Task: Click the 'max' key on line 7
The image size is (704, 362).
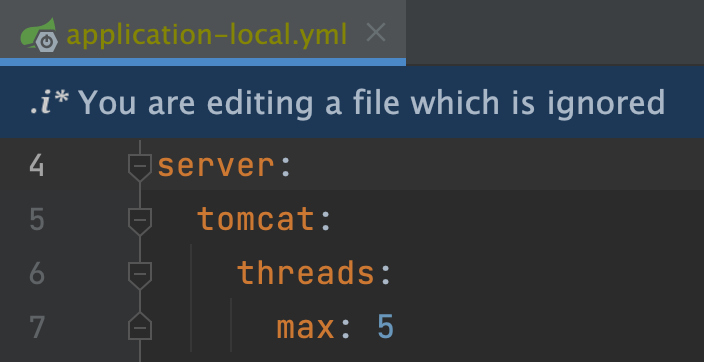Action: coord(305,327)
